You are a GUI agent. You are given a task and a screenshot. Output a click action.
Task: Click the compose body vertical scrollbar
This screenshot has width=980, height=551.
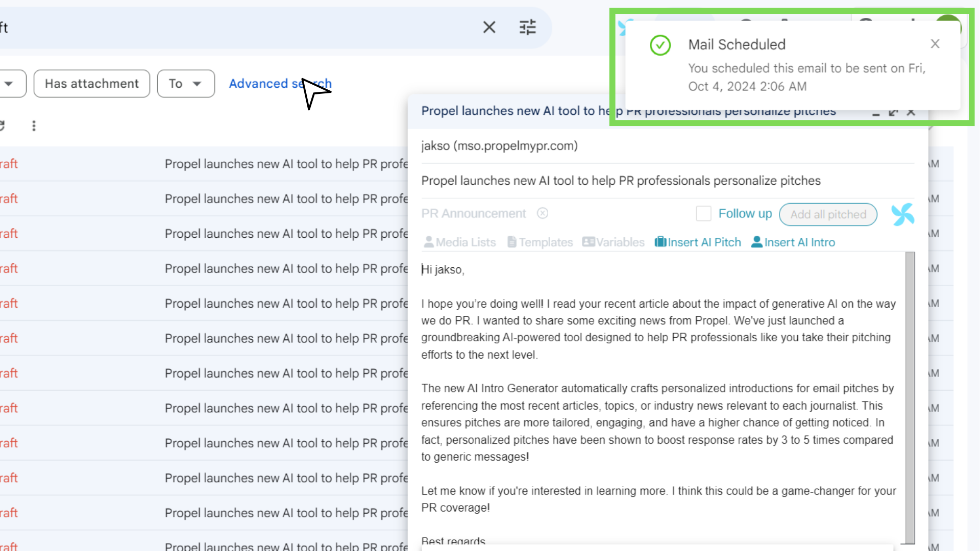click(910, 398)
